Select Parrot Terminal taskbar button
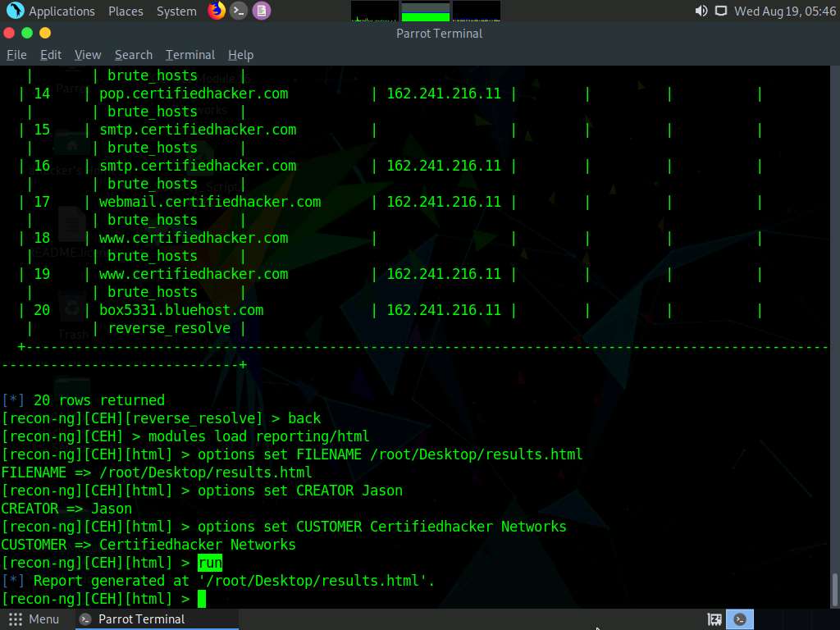840x630 pixels. pos(157,619)
